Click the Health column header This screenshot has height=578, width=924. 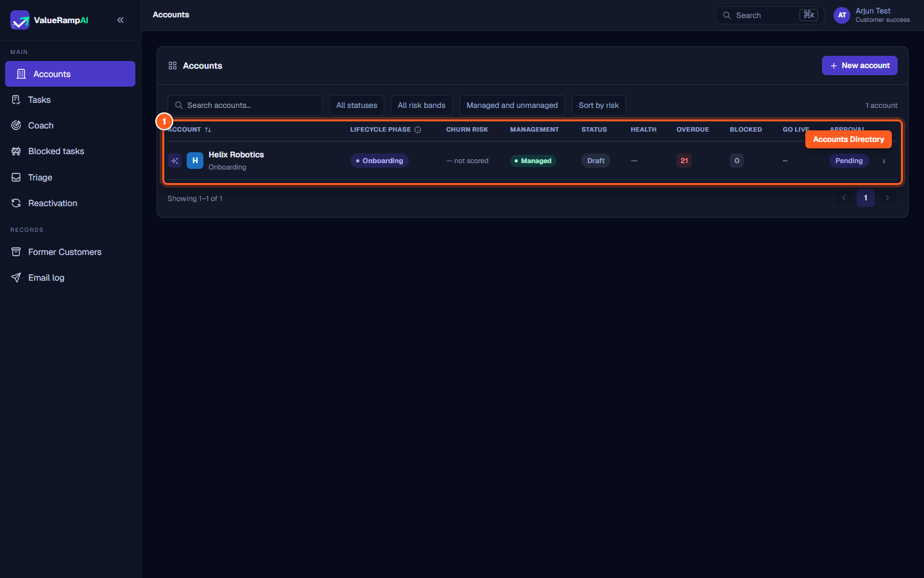tap(644, 130)
